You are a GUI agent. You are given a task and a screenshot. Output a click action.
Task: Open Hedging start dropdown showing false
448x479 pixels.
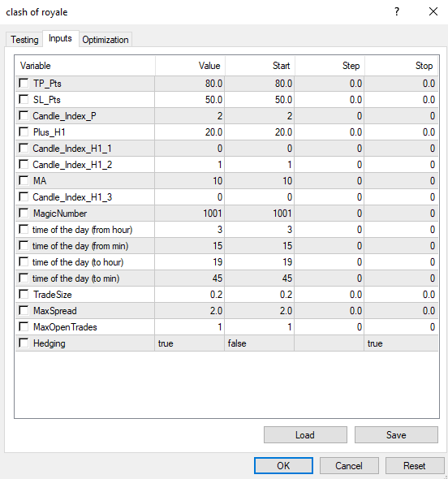259,343
